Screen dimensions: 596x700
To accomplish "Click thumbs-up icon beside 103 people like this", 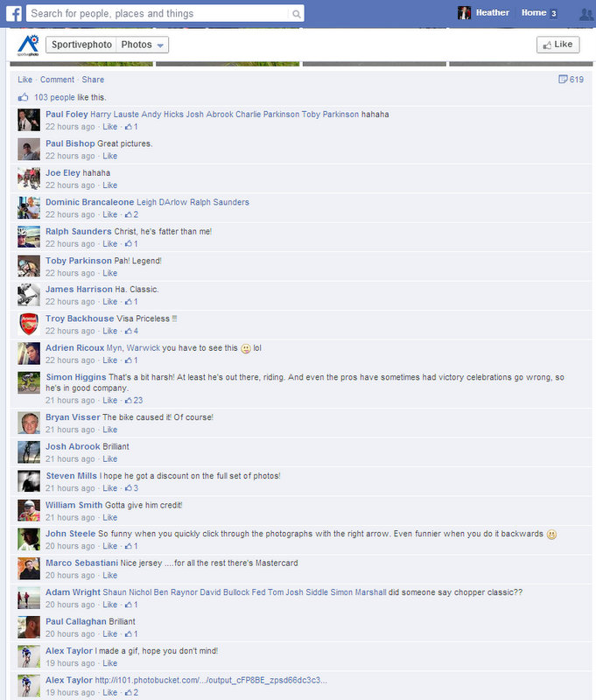I will 24,97.
